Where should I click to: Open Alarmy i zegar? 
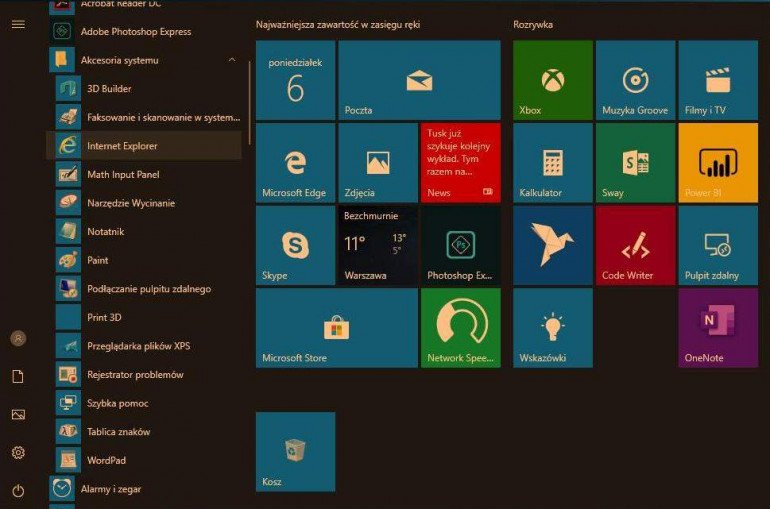145,489
